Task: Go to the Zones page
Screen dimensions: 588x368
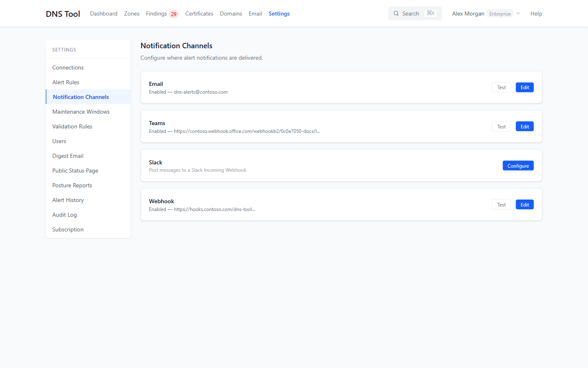Action: pyautogui.click(x=131, y=13)
